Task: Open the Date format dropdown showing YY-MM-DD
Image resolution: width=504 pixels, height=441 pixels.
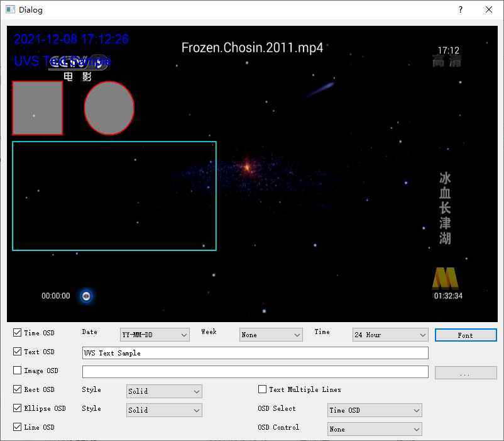Action: point(155,335)
